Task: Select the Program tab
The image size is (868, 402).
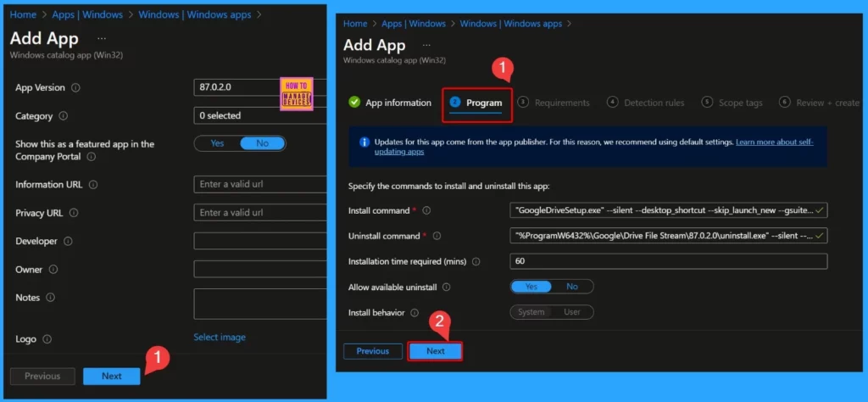Action: 476,103
